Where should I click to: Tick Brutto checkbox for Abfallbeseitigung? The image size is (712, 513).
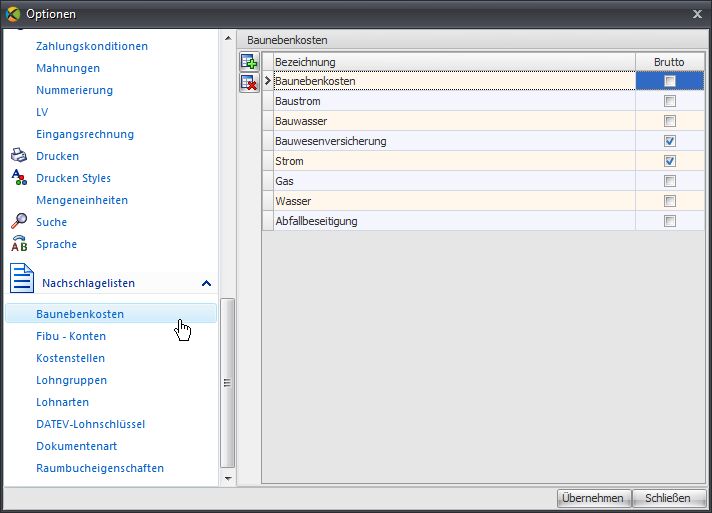[x=669, y=221]
